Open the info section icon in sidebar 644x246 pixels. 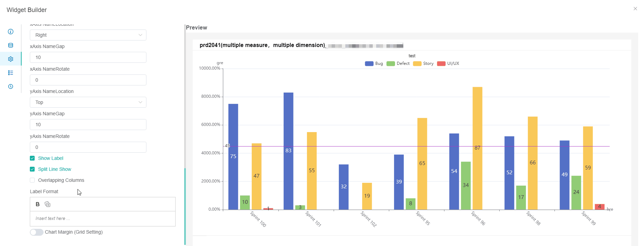11,32
